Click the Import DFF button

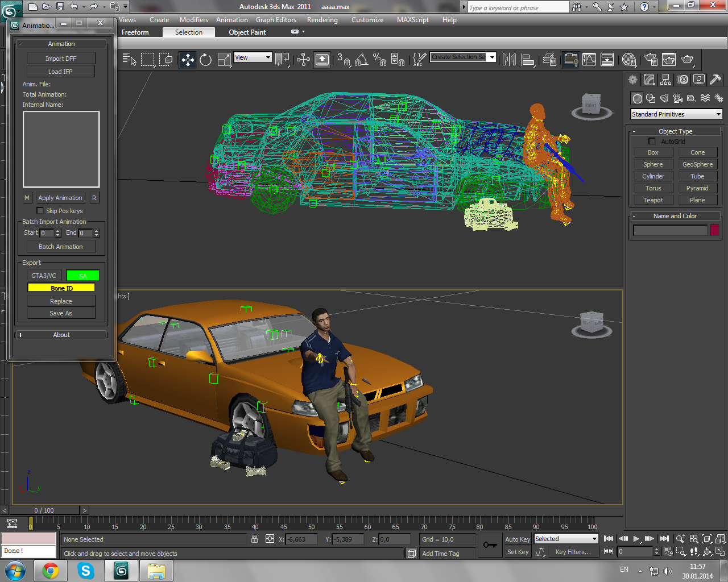(61, 59)
